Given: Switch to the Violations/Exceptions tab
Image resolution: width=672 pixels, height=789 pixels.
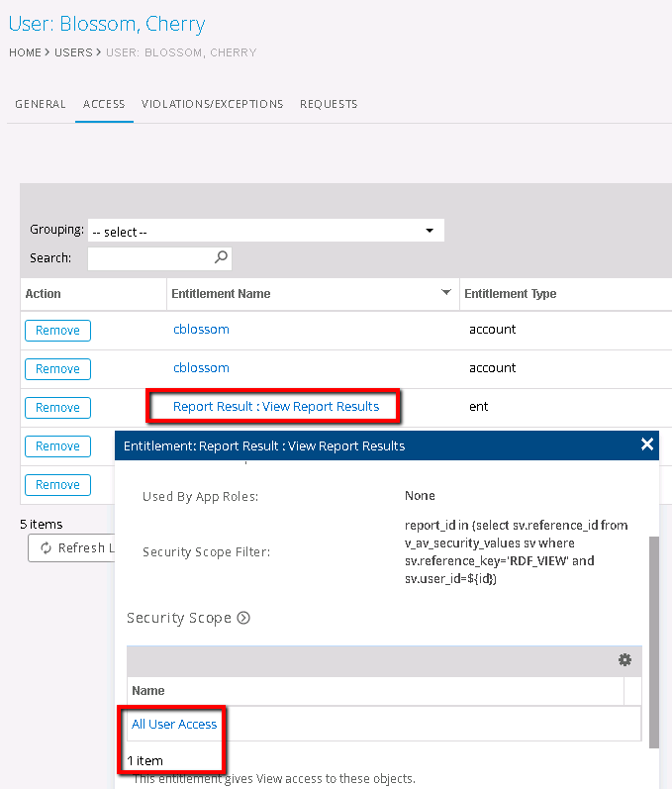Looking at the screenshot, I should pos(212,104).
